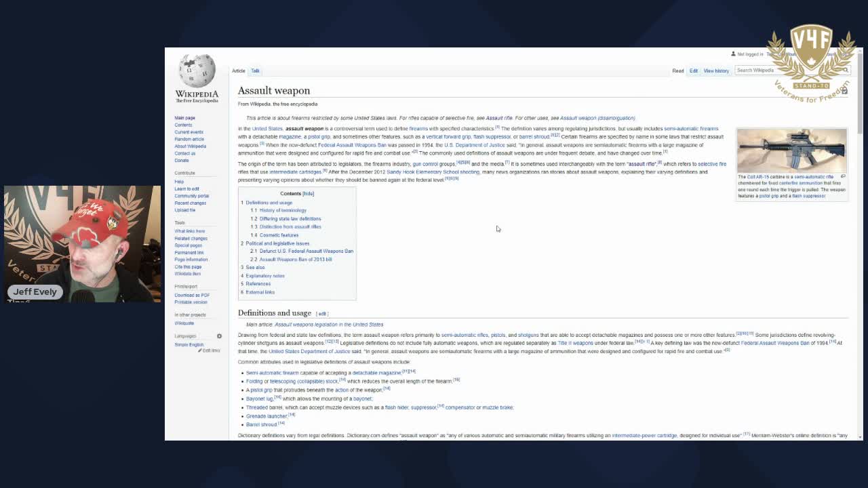The image size is (868, 488).
Task: Open Printable version link
Action: [191, 302]
